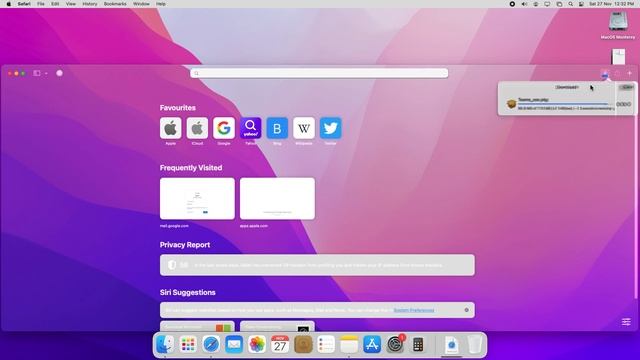This screenshot has width=640, height=360.
Task: Open the mail.google.com thumbnail
Action: click(197, 198)
